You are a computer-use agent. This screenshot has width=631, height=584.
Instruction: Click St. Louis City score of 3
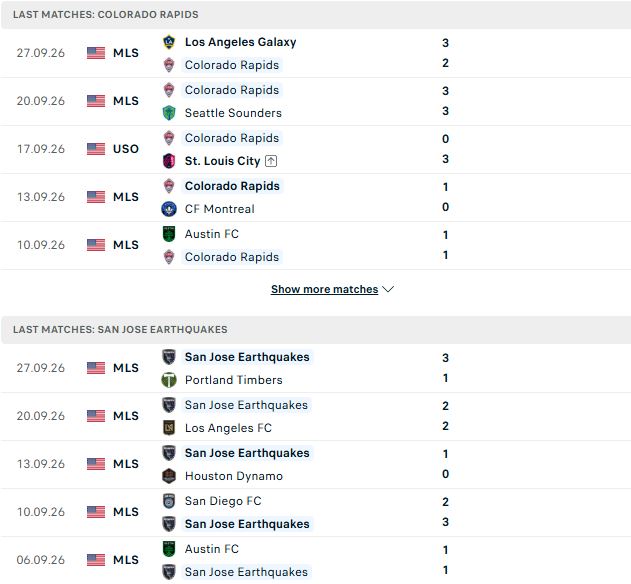(x=445, y=159)
